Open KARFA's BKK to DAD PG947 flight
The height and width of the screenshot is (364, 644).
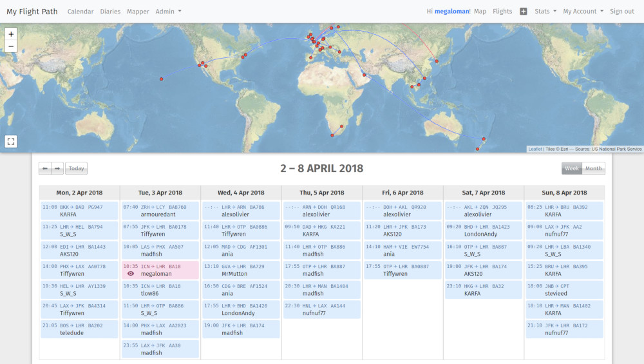click(x=79, y=211)
